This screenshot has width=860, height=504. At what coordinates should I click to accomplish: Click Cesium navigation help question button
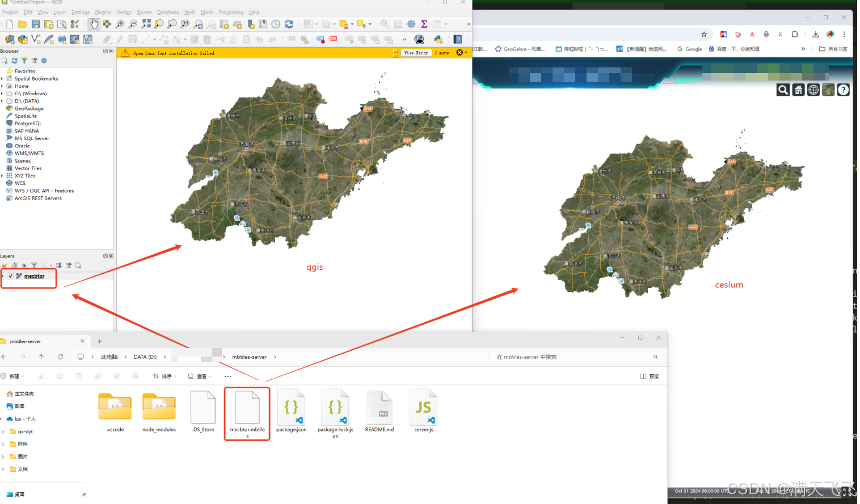point(844,90)
